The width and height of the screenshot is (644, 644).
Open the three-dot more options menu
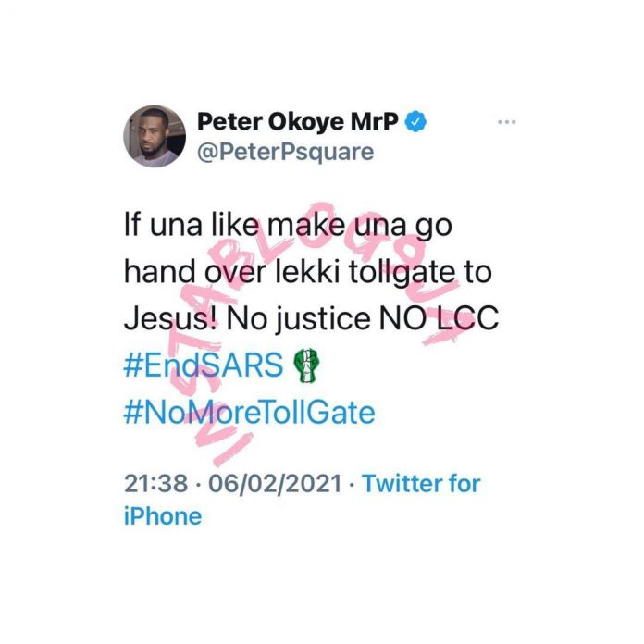506,122
